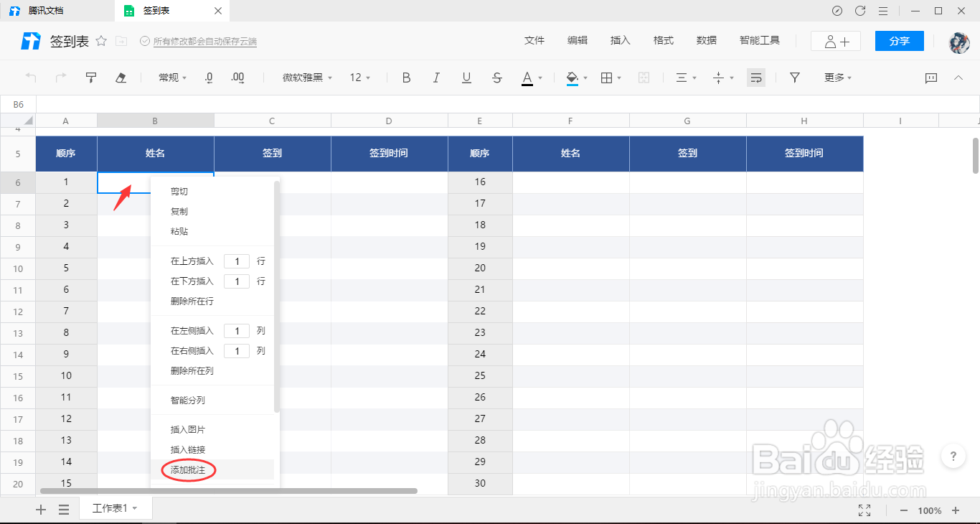Open the 更多 dropdown
The image size is (980, 524).
[x=838, y=78]
